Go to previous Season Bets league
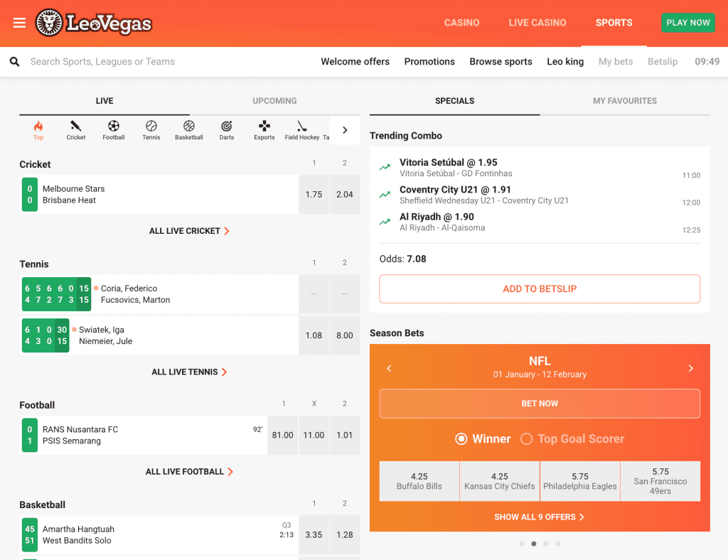728x560 pixels. pos(389,368)
